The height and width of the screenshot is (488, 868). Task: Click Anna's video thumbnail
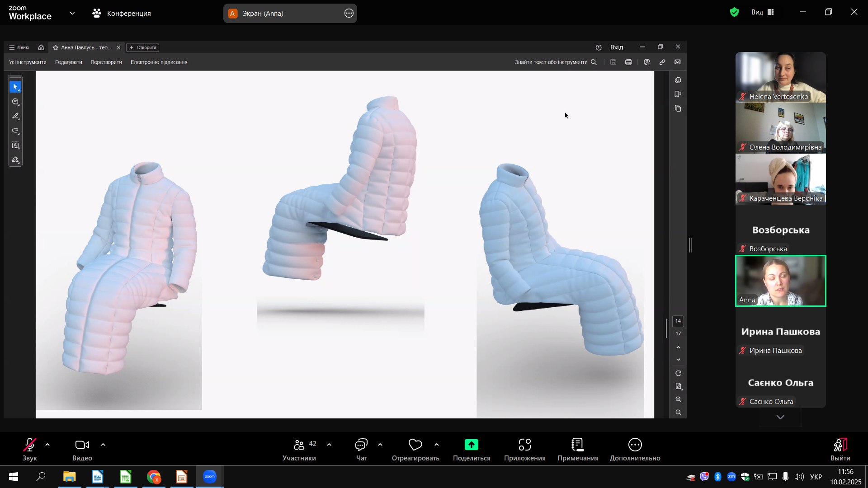(780, 281)
